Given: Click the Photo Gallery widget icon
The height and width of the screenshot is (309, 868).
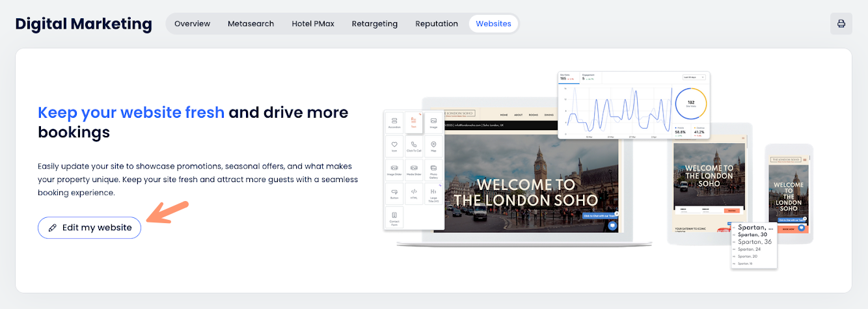Looking at the screenshot, I should (x=433, y=170).
